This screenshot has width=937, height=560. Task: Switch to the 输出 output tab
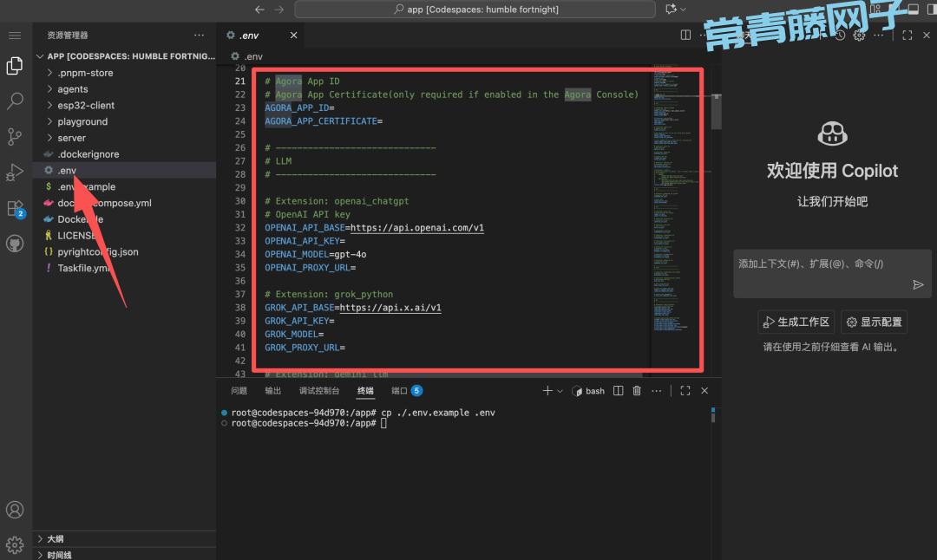pyautogui.click(x=273, y=390)
